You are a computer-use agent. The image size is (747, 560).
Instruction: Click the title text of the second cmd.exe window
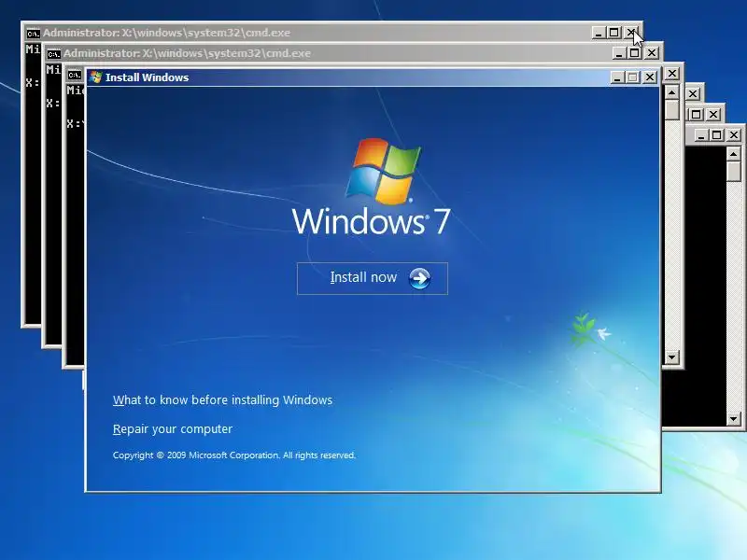(187, 53)
